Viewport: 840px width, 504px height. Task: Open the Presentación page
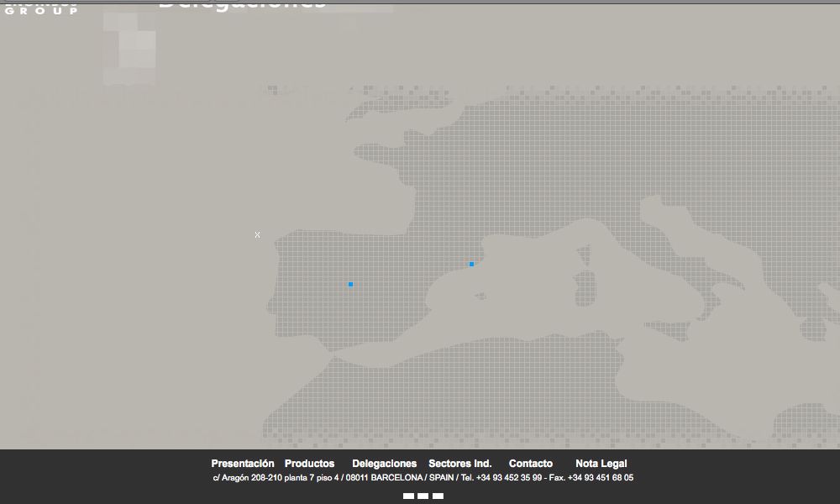tap(242, 464)
